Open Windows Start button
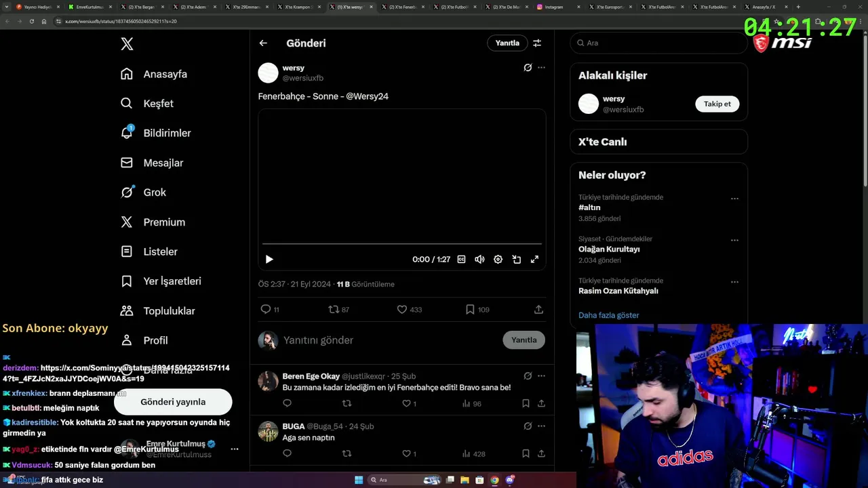Viewport: 868px width, 488px height. [359, 480]
